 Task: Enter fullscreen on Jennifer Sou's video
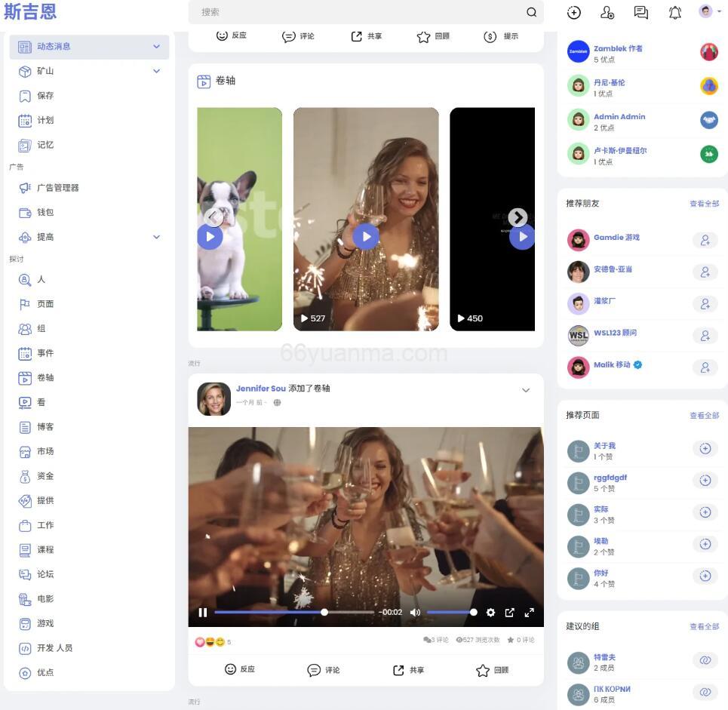529,612
